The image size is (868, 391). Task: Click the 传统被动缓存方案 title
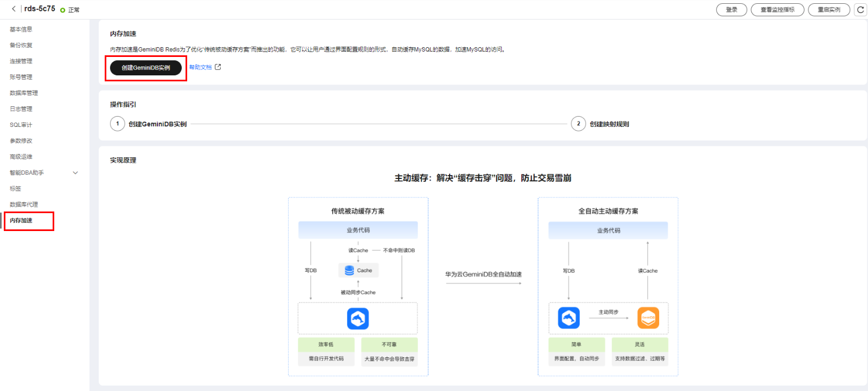click(x=358, y=211)
